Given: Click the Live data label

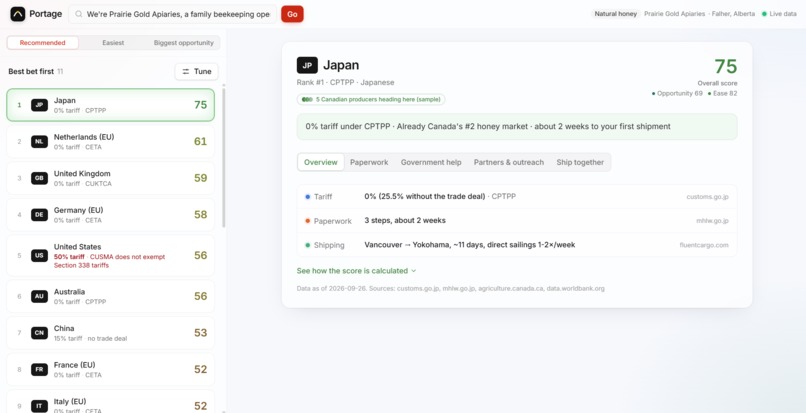Looking at the screenshot, I should coord(783,14).
